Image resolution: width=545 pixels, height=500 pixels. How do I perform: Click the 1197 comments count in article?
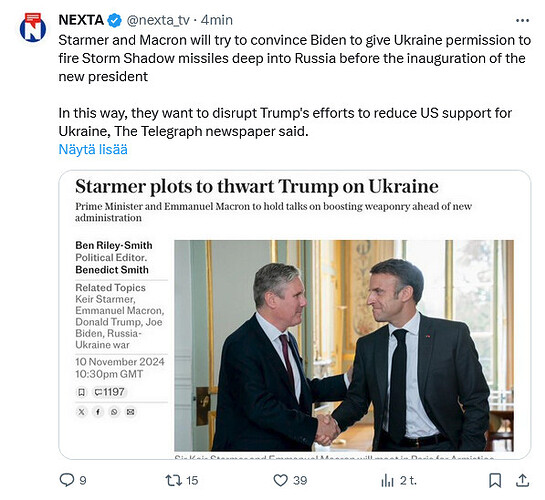pos(109,392)
